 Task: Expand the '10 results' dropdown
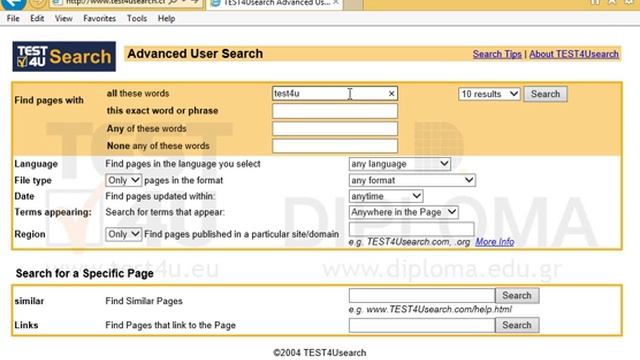489,94
